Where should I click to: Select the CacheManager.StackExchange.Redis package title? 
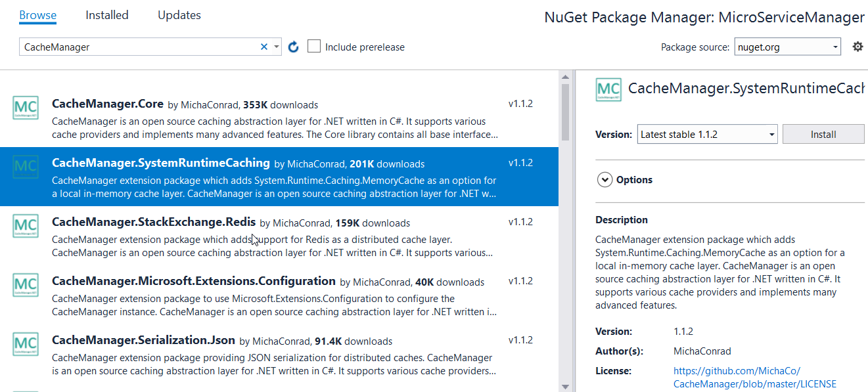coord(154,222)
